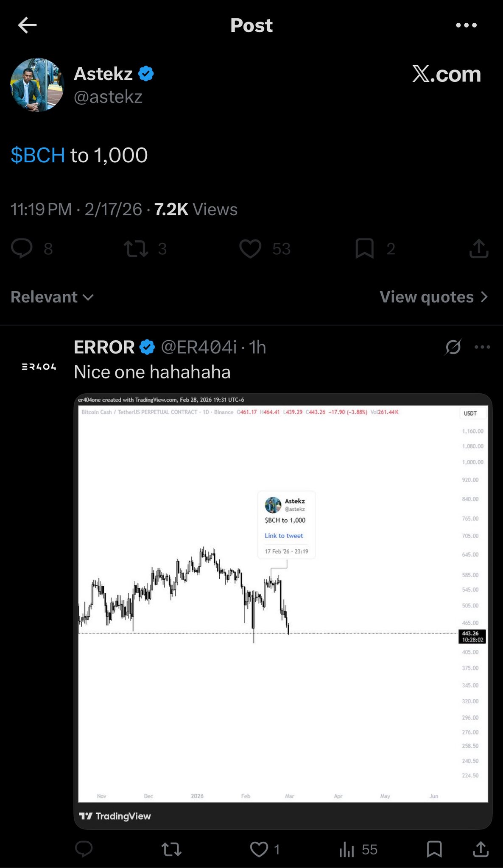Expand the Relevant sort dropdown
Screen dimensions: 503x868
point(52,297)
